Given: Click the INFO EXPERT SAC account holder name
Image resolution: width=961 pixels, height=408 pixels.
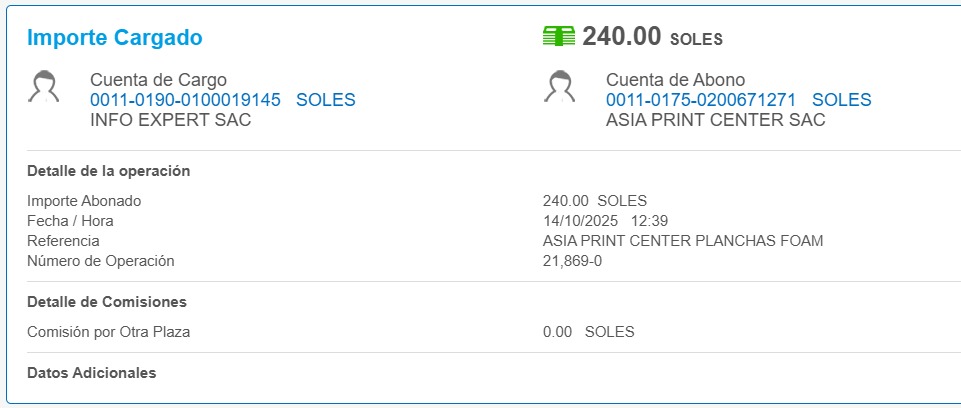Looking at the screenshot, I should 171,120.
